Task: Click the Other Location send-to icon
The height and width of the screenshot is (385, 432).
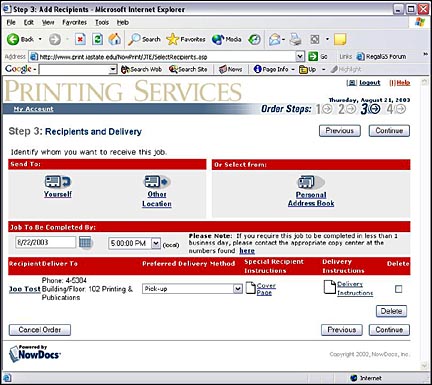Action: [x=157, y=182]
